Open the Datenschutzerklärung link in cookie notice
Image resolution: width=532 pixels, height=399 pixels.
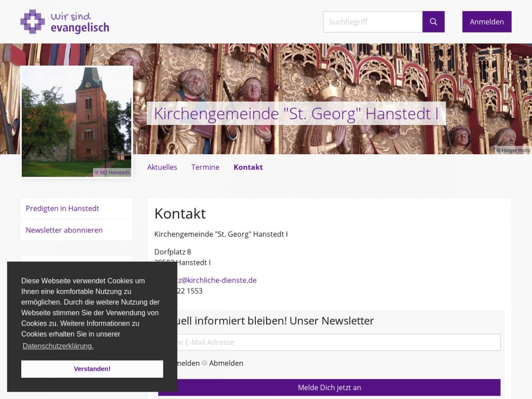tap(58, 346)
